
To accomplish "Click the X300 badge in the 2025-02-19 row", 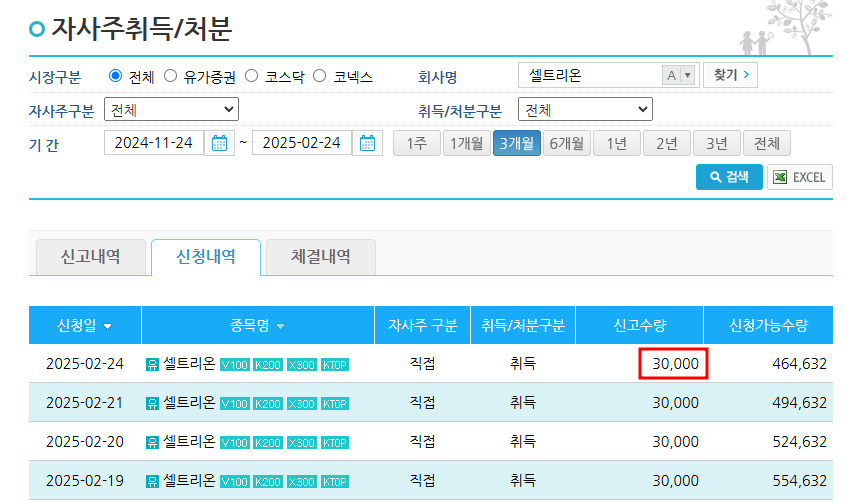I will 301,481.
